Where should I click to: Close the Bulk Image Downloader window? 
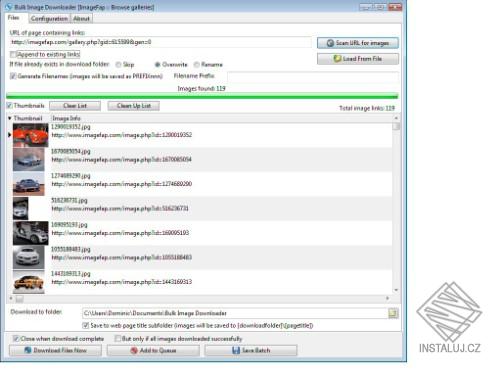395,7
